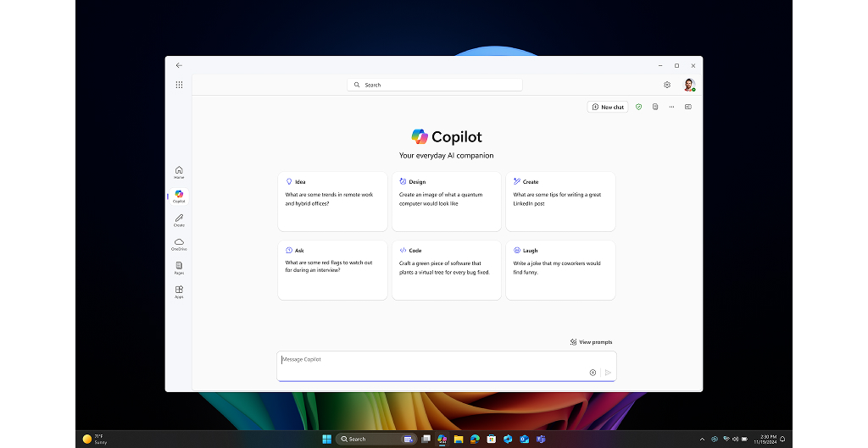Open Apps in the sidebar
This screenshot has width=868, height=448.
pyautogui.click(x=179, y=292)
